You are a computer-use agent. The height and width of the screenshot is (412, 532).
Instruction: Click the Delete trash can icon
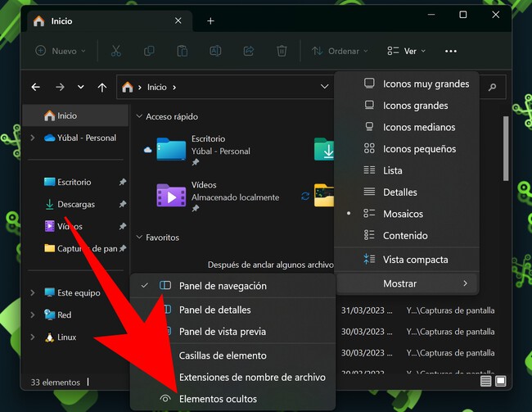point(282,51)
